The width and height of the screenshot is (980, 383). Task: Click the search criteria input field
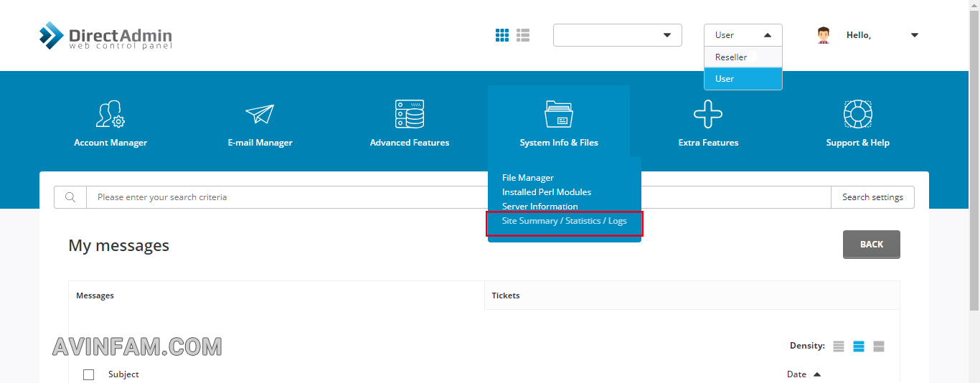pyautogui.click(x=459, y=197)
